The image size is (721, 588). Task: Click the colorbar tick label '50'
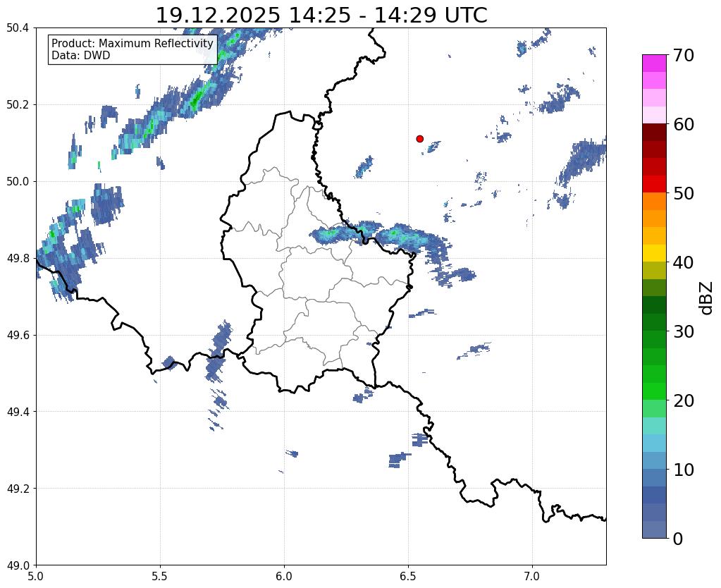pyautogui.click(x=684, y=193)
